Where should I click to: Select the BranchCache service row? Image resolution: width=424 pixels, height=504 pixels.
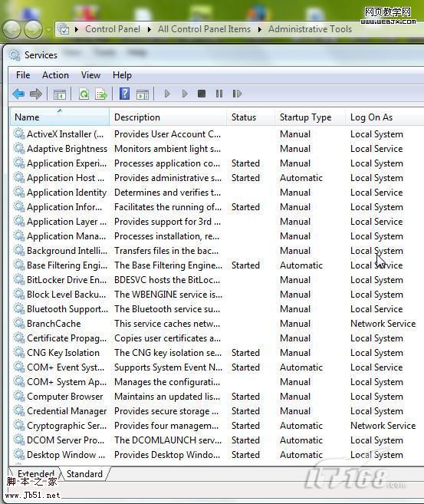click(x=215, y=324)
